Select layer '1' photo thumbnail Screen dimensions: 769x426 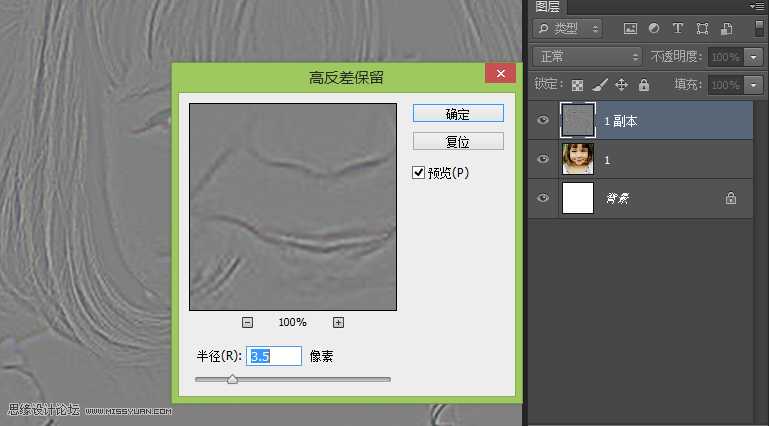pyautogui.click(x=578, y=159)
